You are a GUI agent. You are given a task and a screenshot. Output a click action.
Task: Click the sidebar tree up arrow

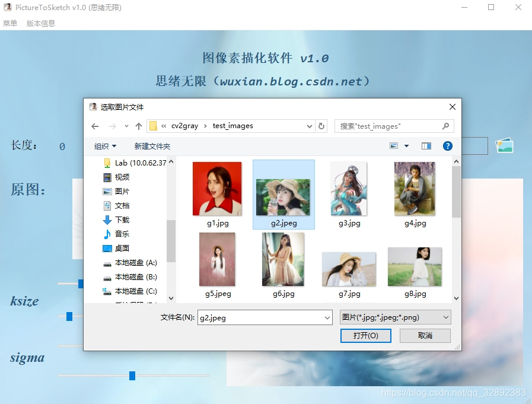pyautogui.click(x=171, y=162)
